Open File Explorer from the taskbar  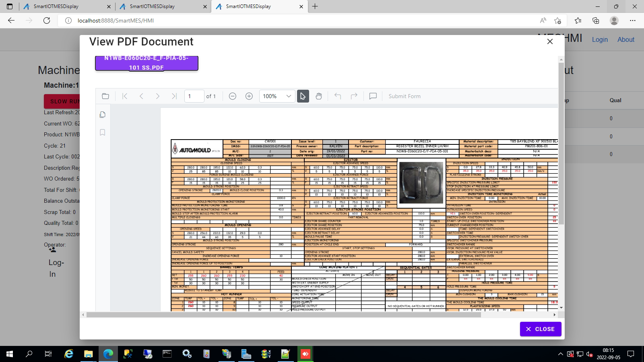point(88,354)
